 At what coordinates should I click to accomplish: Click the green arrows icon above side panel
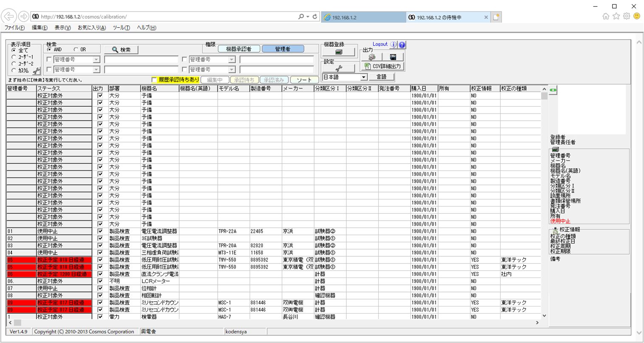click(x=553, y=91)
